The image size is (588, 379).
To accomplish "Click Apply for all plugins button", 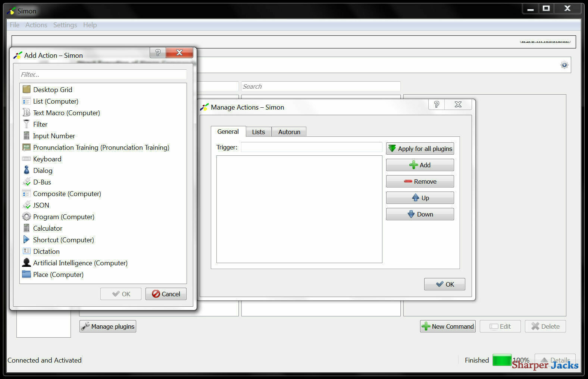I will coord(420,149).
